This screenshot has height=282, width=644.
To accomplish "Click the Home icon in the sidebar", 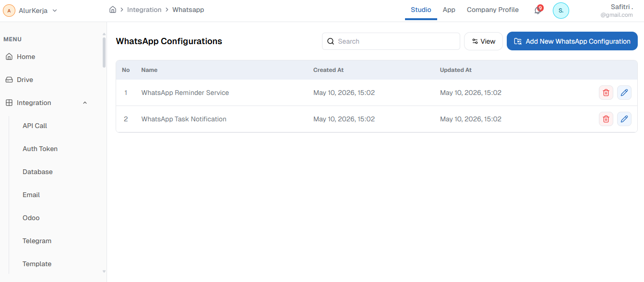I will [9, 57].
